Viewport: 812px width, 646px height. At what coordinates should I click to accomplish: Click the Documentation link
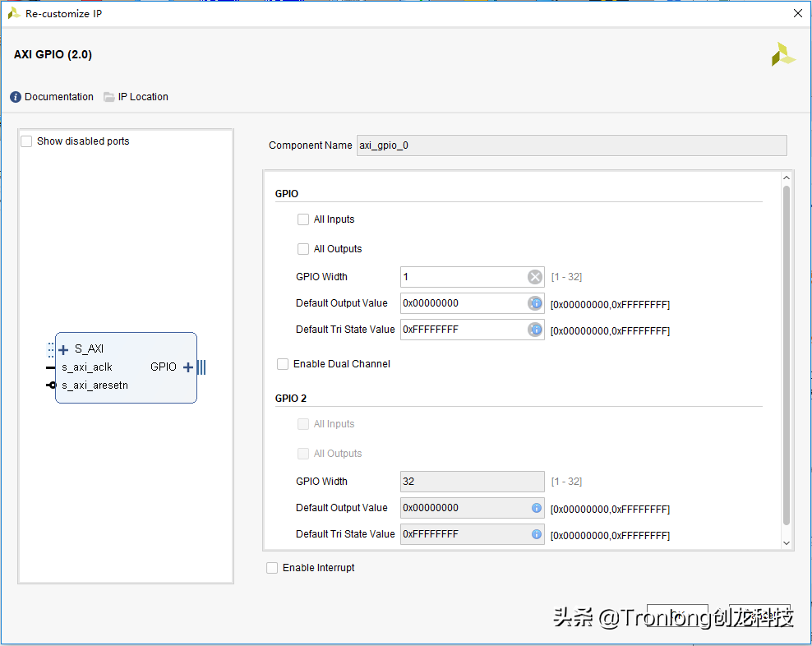tap(59, 97)
